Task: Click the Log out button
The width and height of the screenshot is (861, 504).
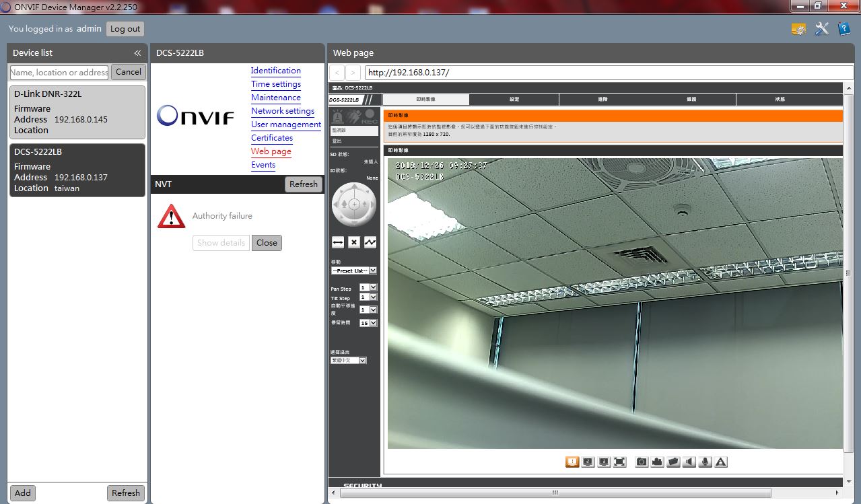Action: point(125,29)
